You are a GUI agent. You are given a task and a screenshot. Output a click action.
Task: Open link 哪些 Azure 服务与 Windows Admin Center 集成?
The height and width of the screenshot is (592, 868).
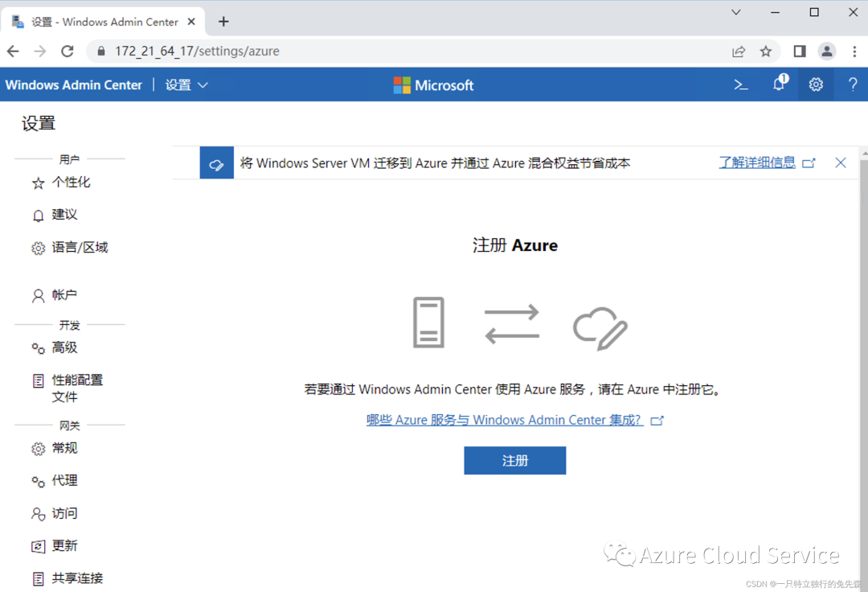504,421
